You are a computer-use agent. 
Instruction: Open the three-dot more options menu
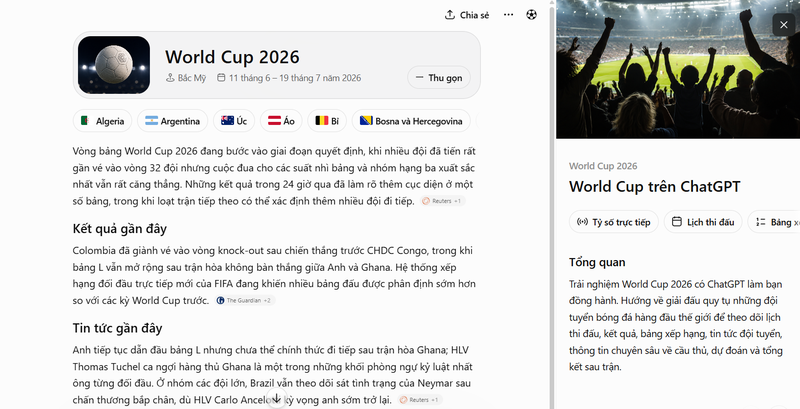[x=508, y=15]
